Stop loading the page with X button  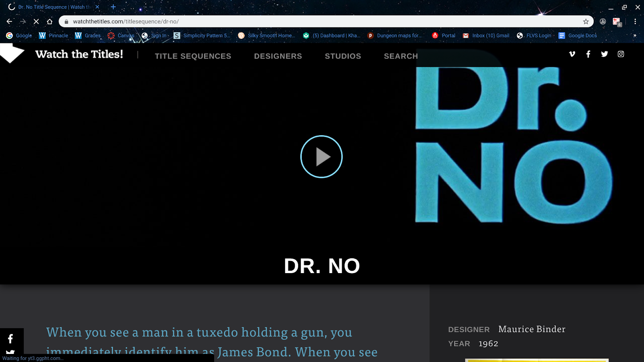point(36,21)
